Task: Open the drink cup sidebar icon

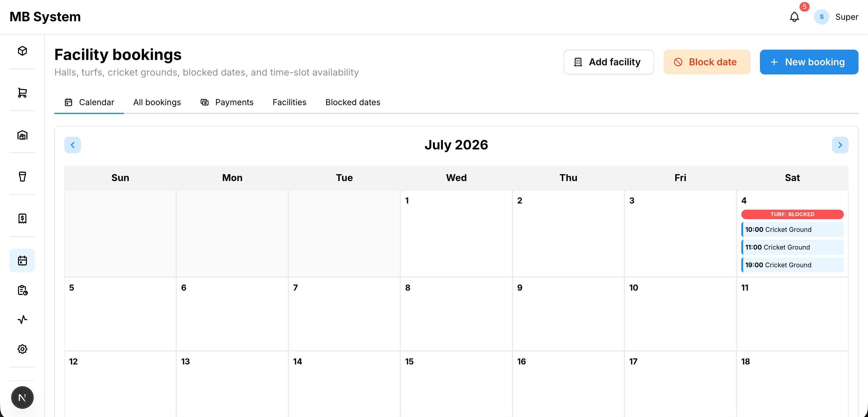Action: coord(22,177)
